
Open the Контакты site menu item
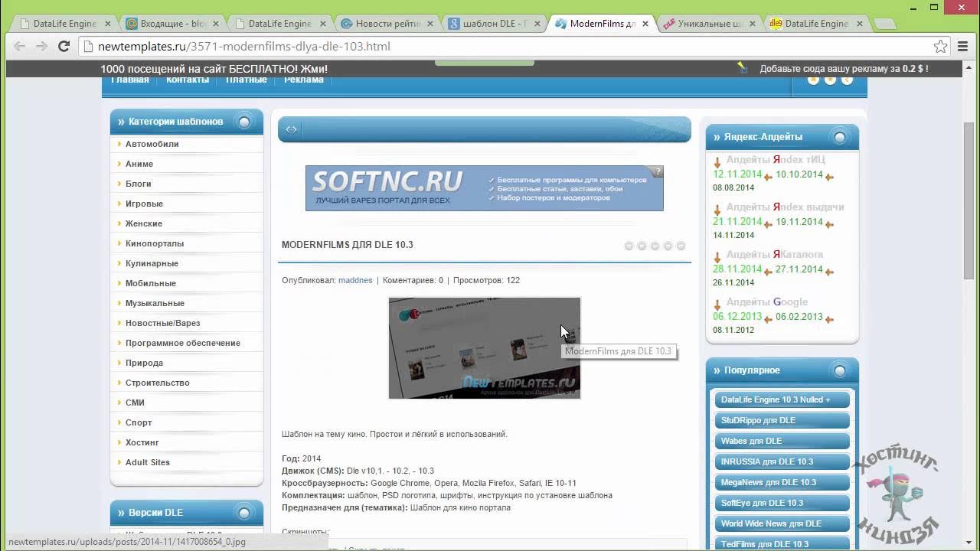(187, 80)
